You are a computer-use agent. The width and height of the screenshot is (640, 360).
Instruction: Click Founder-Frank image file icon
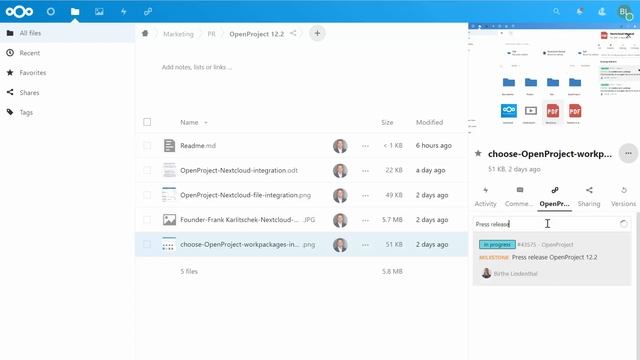(x=169, y=220)
